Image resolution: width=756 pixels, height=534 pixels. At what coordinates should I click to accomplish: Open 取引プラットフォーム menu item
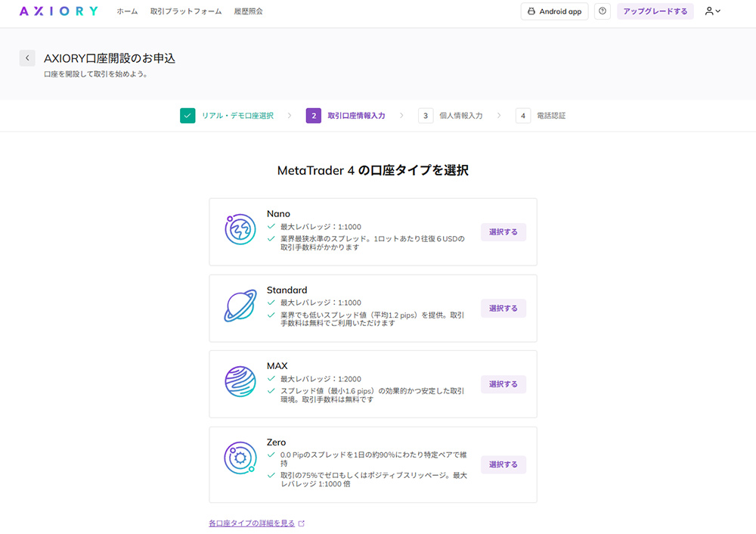(186, 11)
